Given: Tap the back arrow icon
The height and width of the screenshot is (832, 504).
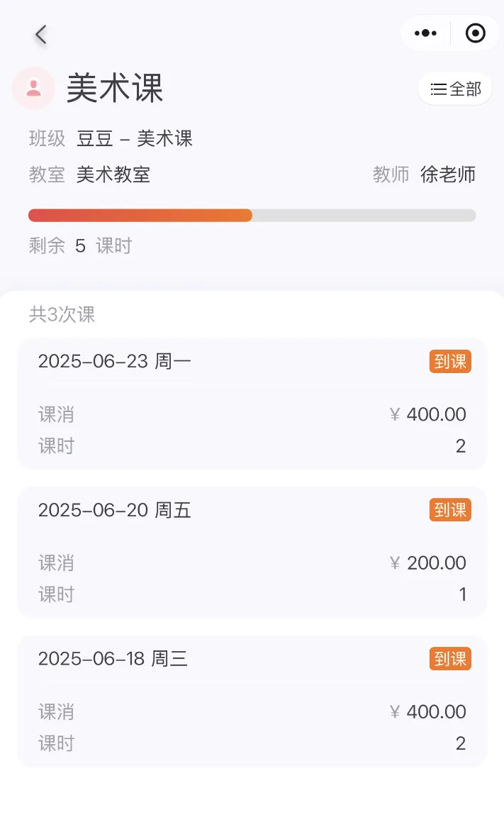Looking at the screenshot, I should tap(41, 34).
